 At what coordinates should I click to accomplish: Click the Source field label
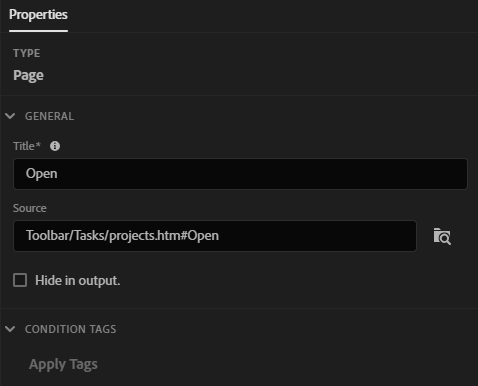point(30,208)
